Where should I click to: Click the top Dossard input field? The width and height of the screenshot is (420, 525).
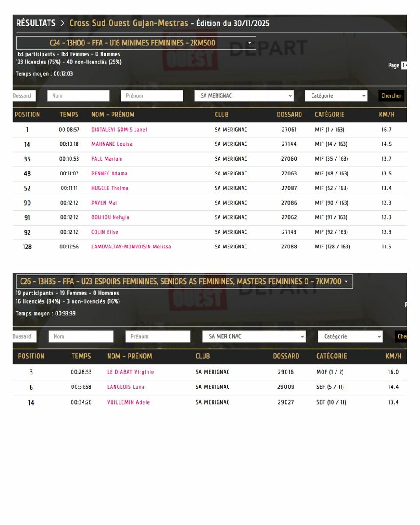pos(24,96)
